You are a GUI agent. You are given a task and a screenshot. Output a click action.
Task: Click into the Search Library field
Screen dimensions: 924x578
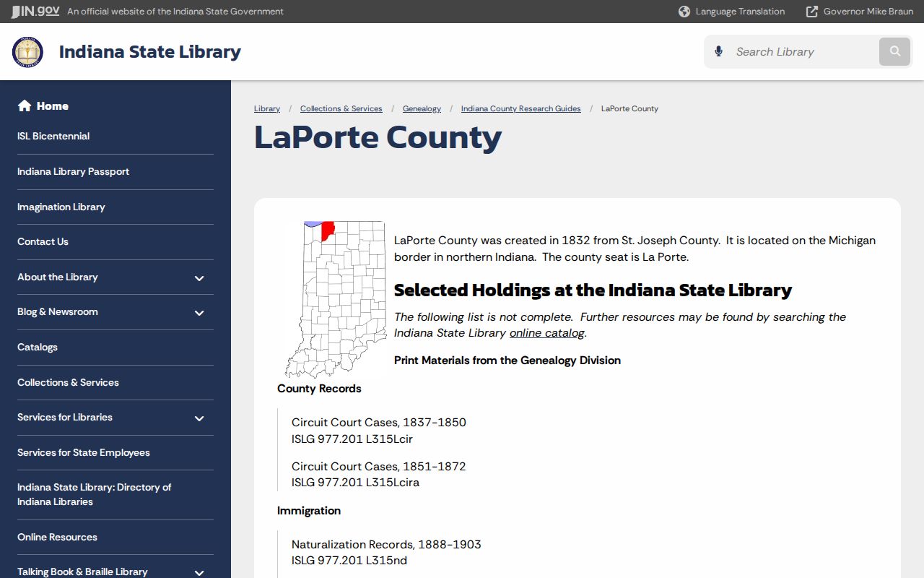[x=803, y=52]
